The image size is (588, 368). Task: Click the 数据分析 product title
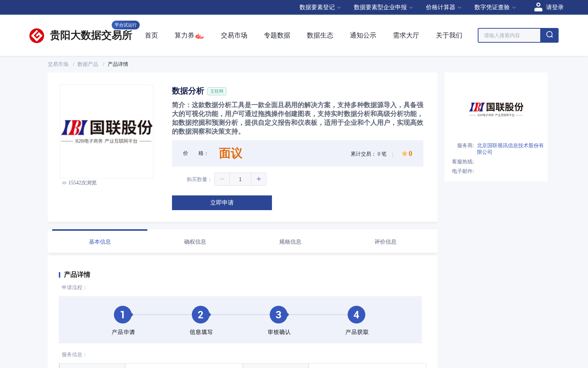click(x=188, y=91)
